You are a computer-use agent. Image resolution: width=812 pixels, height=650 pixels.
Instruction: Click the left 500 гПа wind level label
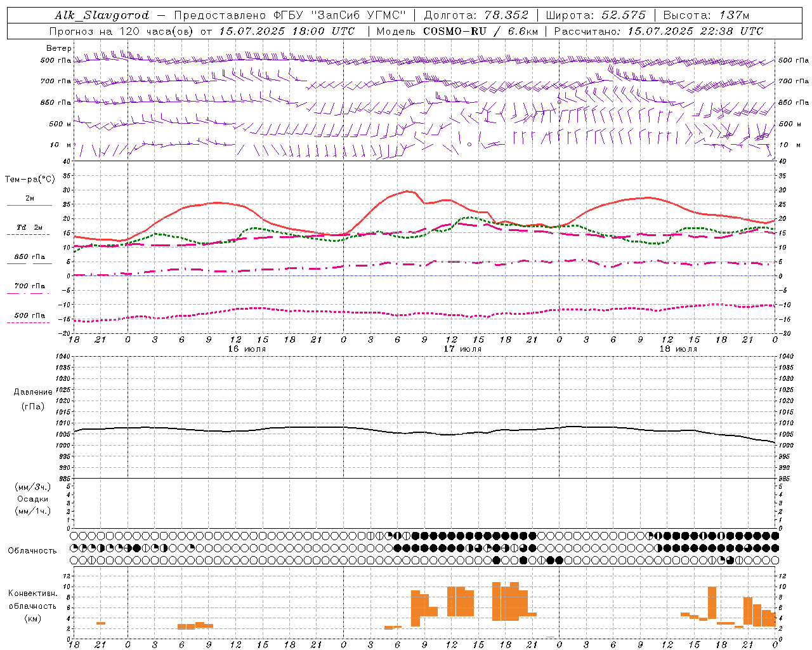click(x=56, y=61)
